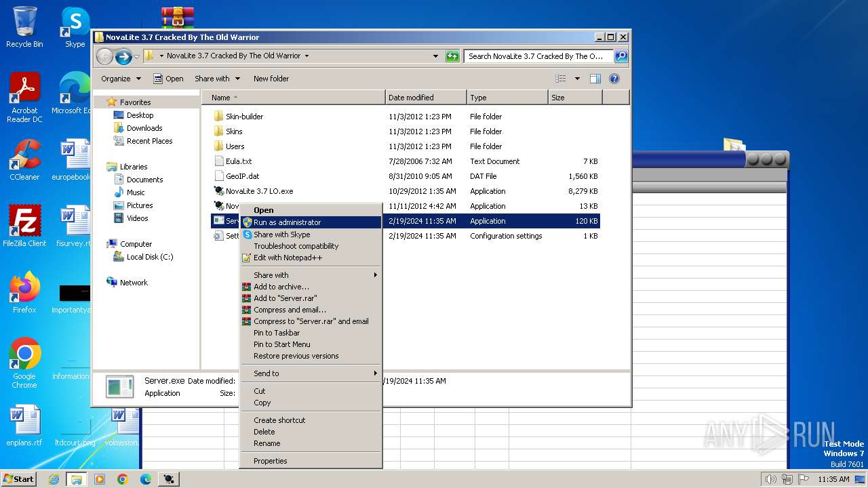Launch Acrobat Reader DC from desktop

tap(24, 98)
